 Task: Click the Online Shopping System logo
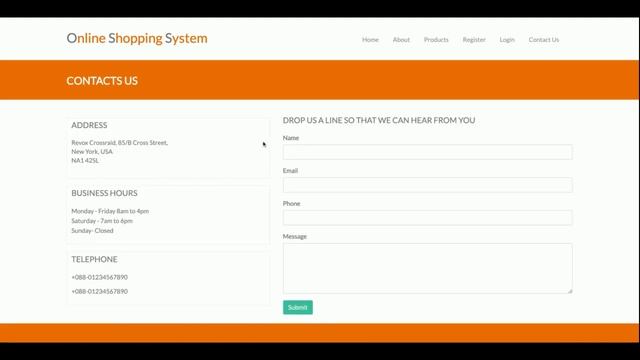[137, 38]
